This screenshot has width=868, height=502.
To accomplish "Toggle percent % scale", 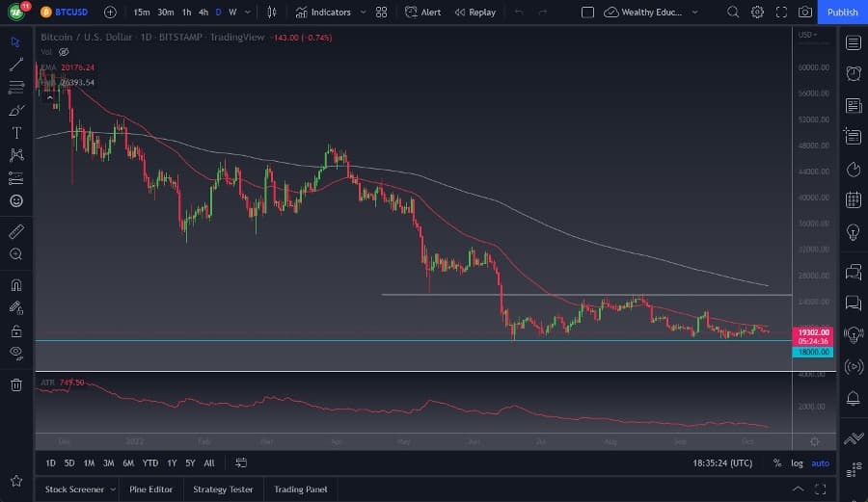I will (777, 463).
